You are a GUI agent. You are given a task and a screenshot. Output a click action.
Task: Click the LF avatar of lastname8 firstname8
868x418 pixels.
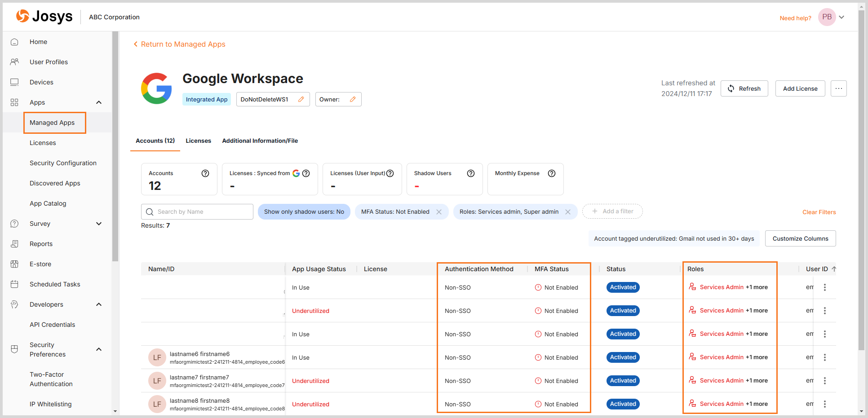pos(157,404)
